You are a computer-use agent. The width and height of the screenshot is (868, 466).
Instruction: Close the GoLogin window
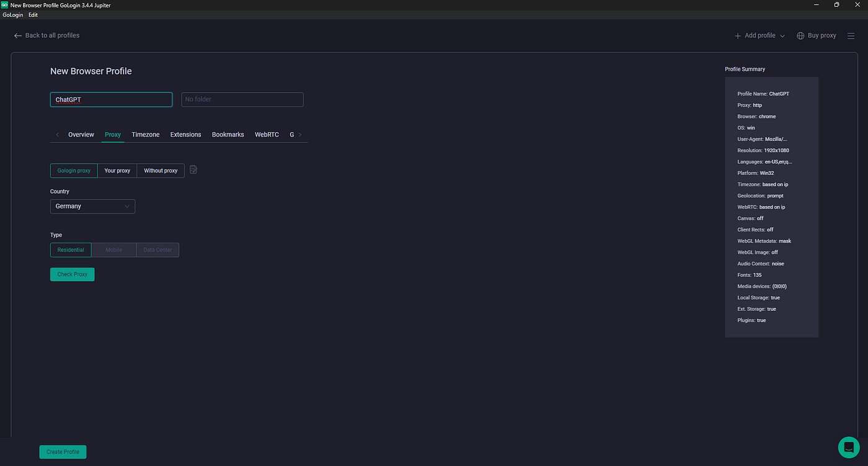click(x=857, y=4)
